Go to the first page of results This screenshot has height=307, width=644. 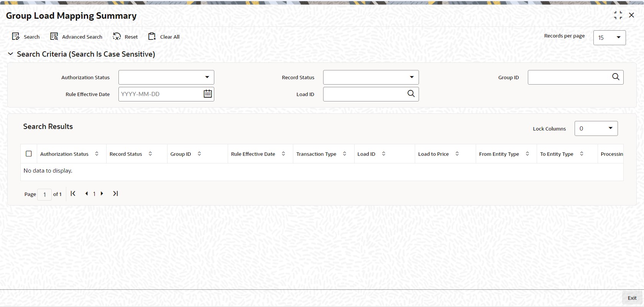pyautogui.click(x=73, y=194)
